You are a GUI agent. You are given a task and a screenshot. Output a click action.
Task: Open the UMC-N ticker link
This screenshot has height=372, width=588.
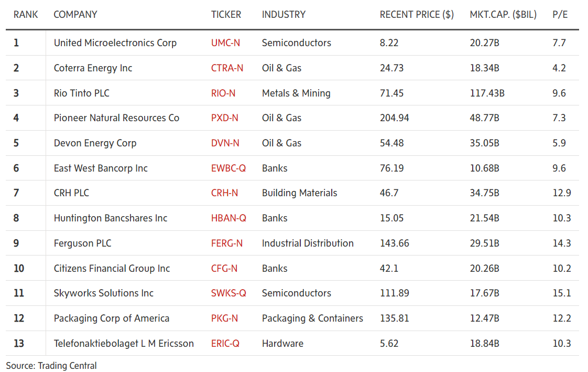[225, 43]
